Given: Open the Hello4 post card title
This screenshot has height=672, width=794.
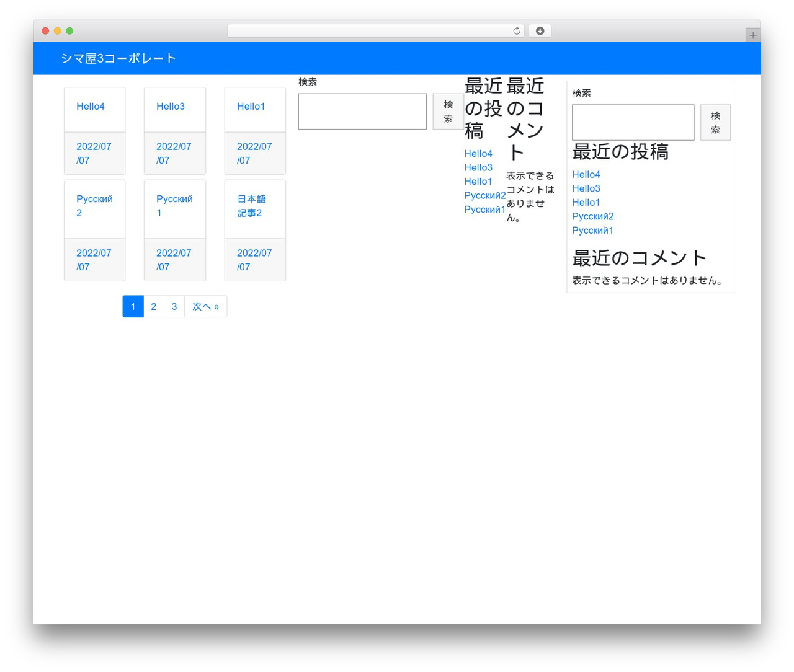Looking at the screenshot, I should coord(91,107).
